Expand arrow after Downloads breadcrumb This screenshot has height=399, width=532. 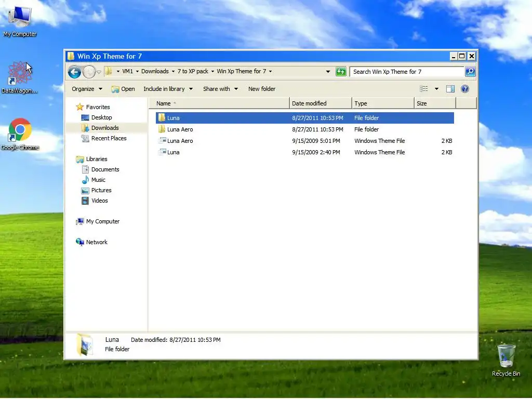[x=173, y=72]
